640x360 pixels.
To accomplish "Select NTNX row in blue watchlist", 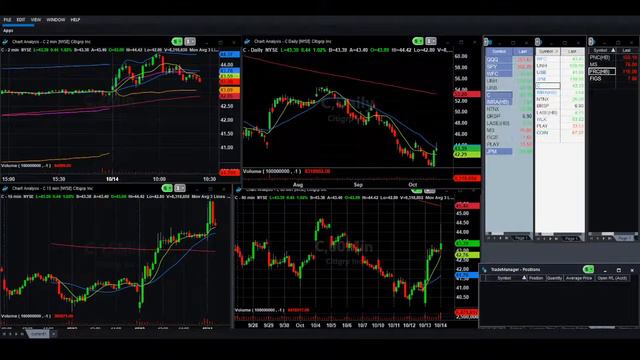I will coord(509,109).
